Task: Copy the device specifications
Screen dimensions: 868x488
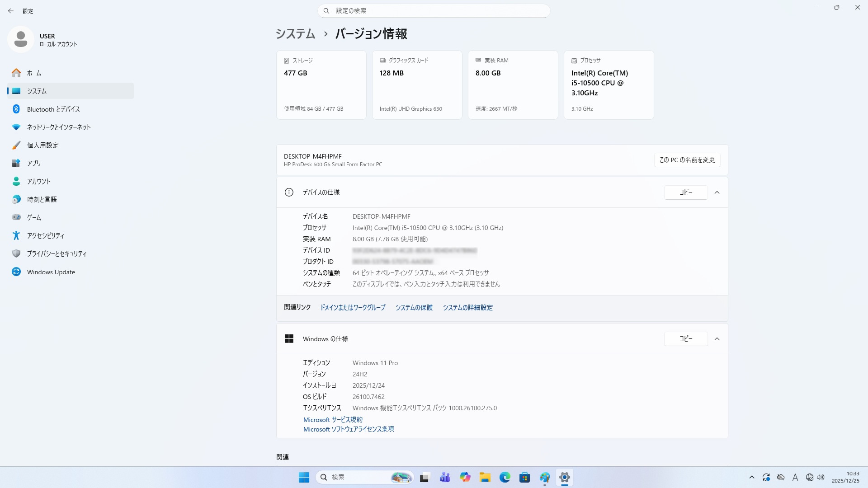Action: pos(685,192)
